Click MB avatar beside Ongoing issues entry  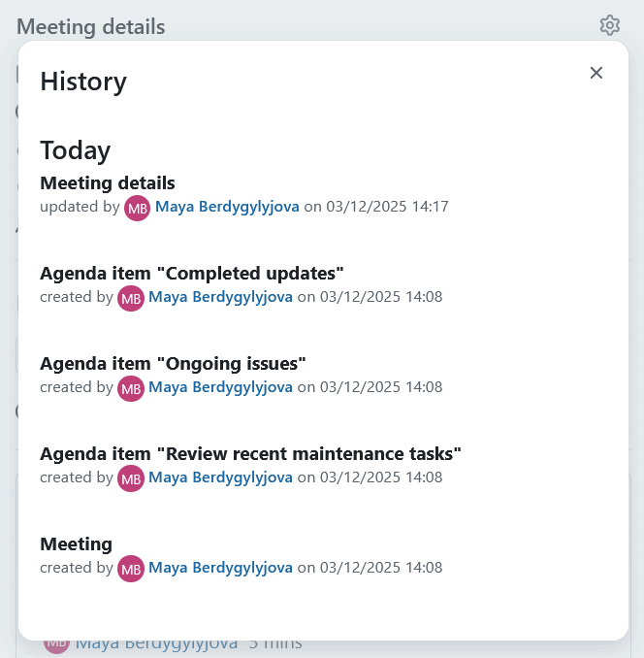131,388
